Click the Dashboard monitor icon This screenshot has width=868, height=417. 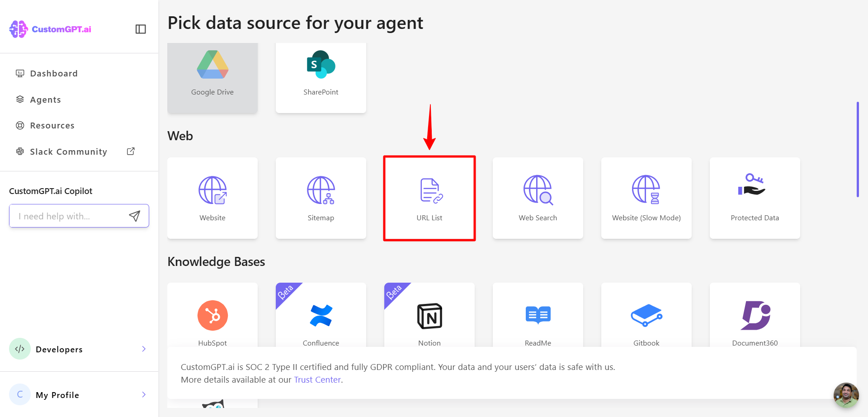pyautogui.click(x=20, y=73)
